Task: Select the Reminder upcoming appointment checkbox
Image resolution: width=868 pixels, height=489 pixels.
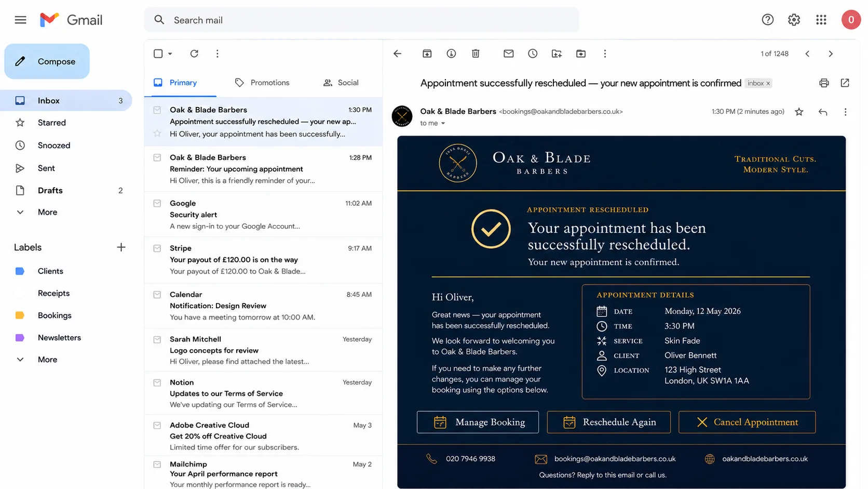Action: tap(157, 157)
